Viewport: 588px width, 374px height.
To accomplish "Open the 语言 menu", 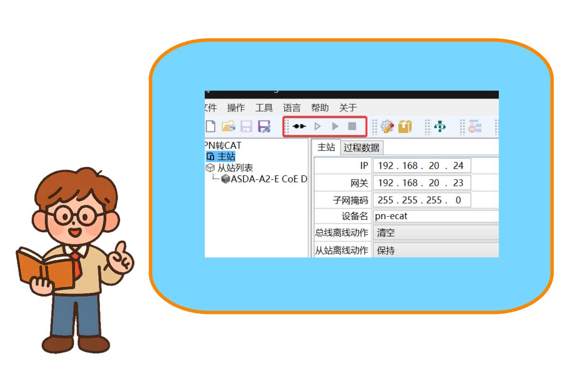I will click(292, 108).
